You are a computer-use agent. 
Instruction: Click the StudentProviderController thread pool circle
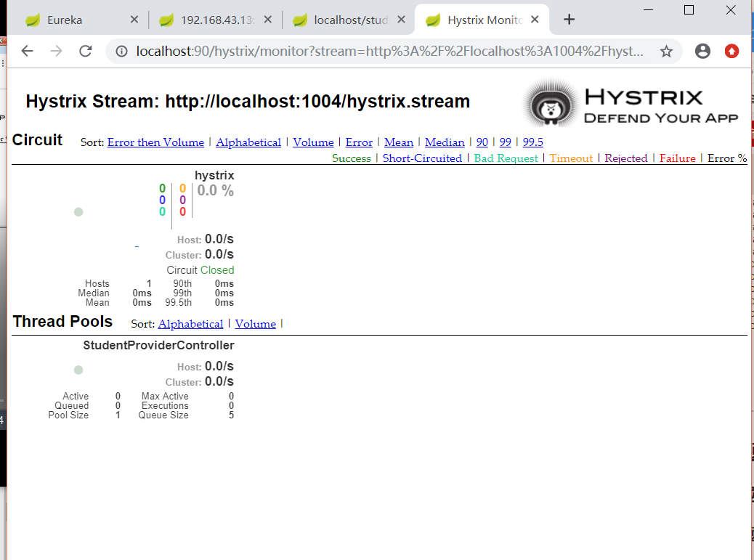[x=78, y=370]
